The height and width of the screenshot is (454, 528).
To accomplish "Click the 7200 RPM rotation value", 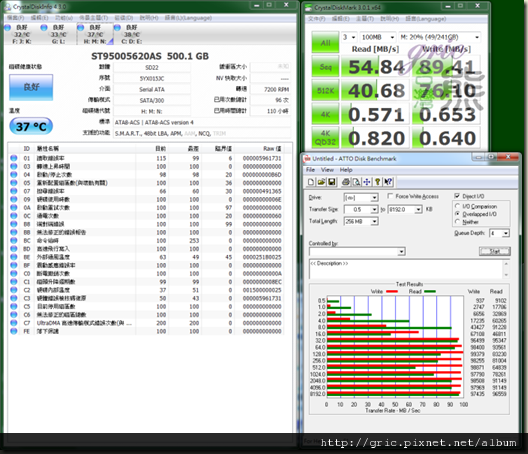I will 270,90.
